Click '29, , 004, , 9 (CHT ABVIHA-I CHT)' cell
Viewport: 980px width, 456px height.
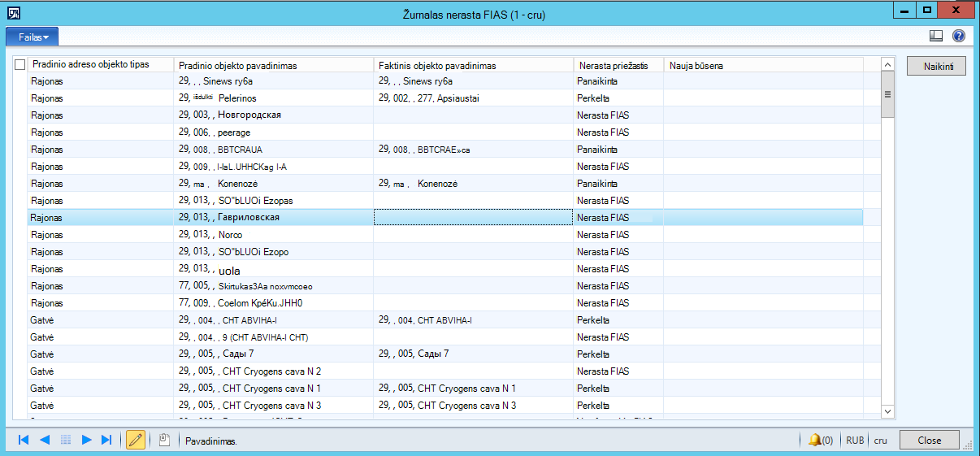[x=274, y=337]
